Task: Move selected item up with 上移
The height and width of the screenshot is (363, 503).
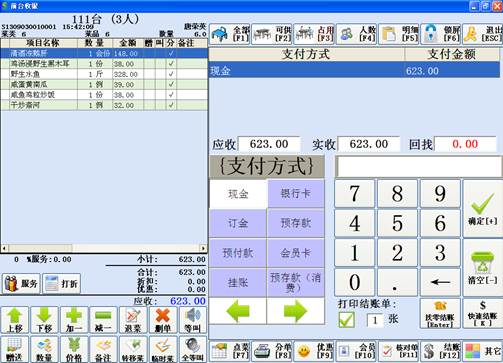Action: click(15, 320)
